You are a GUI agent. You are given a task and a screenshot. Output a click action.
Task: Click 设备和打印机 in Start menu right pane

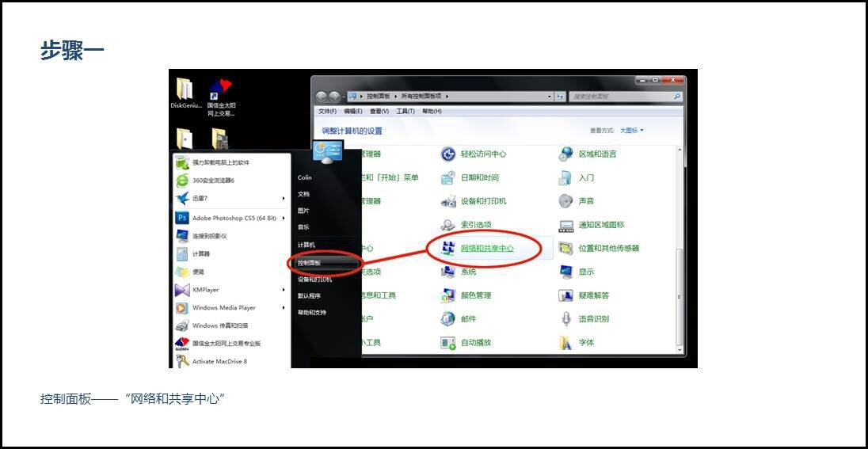pyautogui.click(x=315, y=280)
